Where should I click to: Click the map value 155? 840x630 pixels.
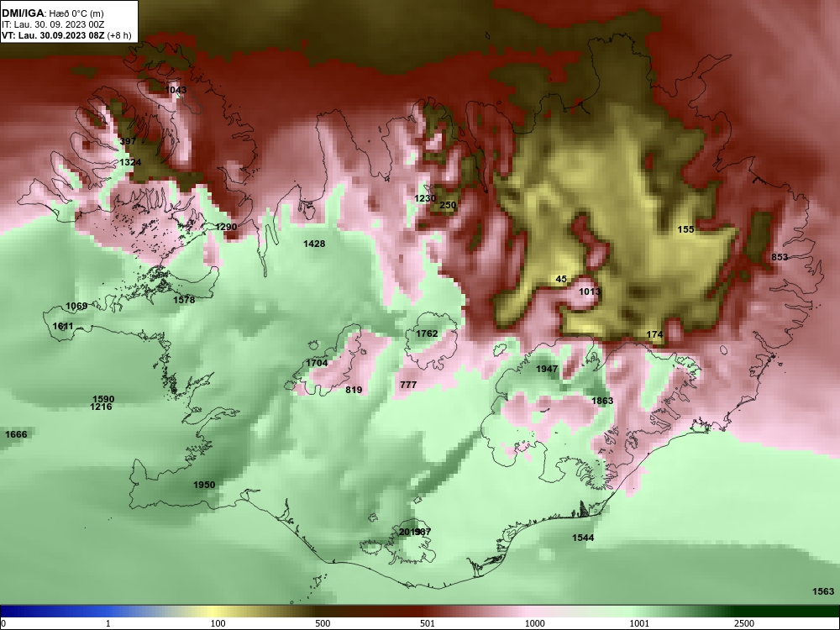point(685,229)
